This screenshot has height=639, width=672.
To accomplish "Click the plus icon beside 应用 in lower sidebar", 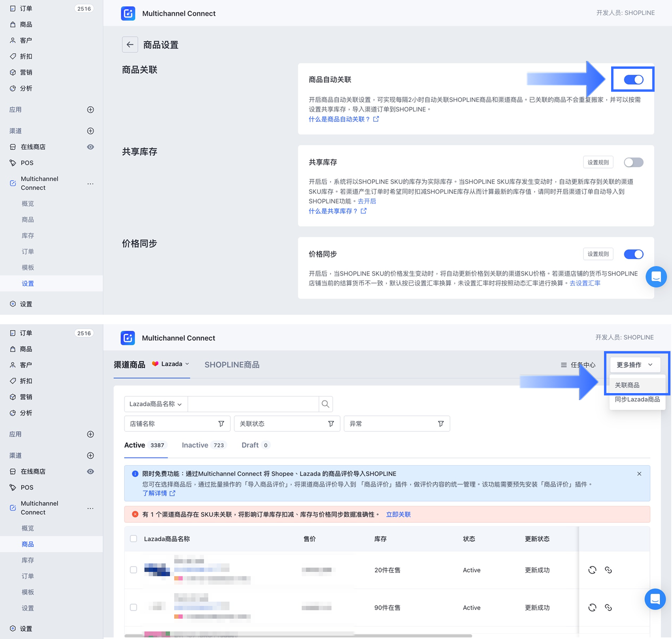I will click(91, 434).
